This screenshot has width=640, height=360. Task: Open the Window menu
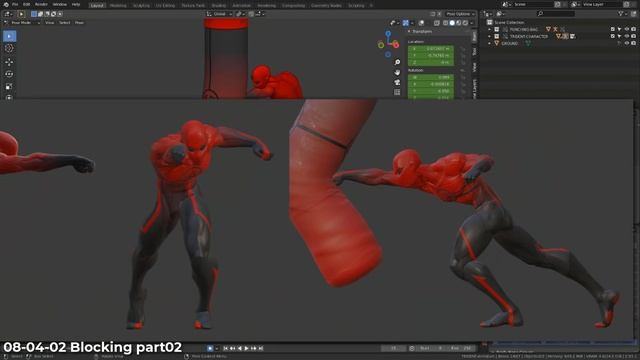pyautogui.click(x=60, y=4)
